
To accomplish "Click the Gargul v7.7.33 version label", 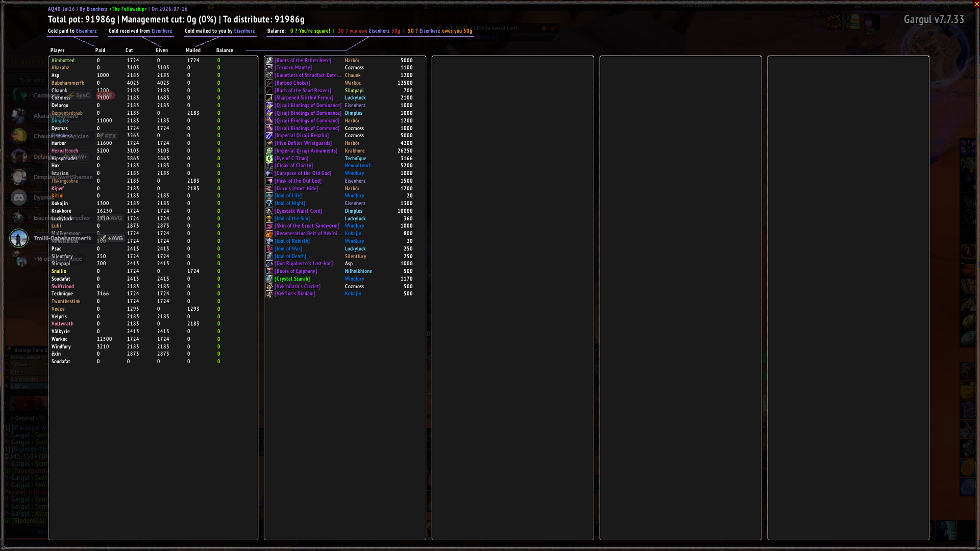I will (934, 19).
